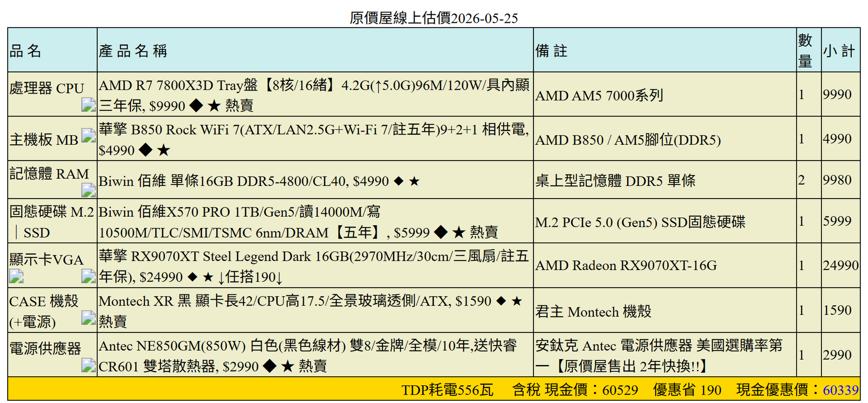Select the Montech XR 黑 case product text
Viewport: 868px width, 403px height.
click(311, 311)
